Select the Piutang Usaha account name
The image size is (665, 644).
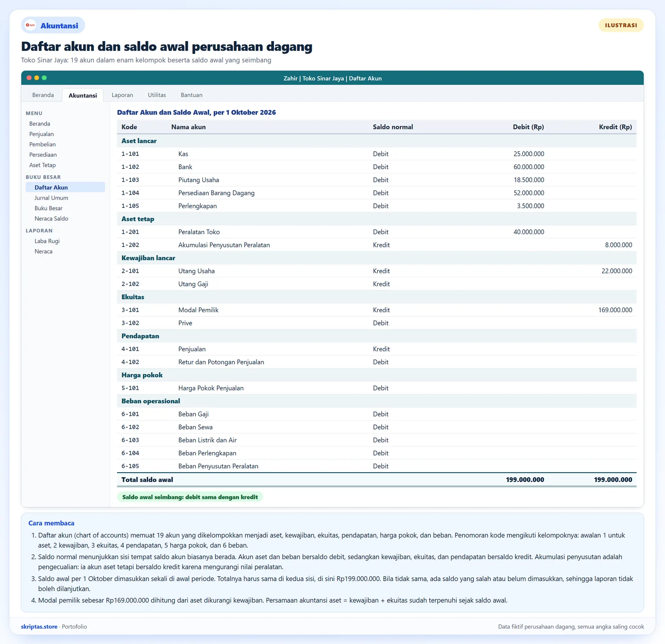pyautogui.click(x=199, y=180)
